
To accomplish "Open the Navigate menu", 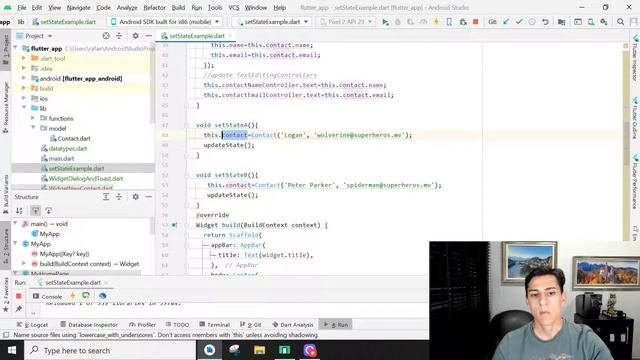I will pos(78,7).
